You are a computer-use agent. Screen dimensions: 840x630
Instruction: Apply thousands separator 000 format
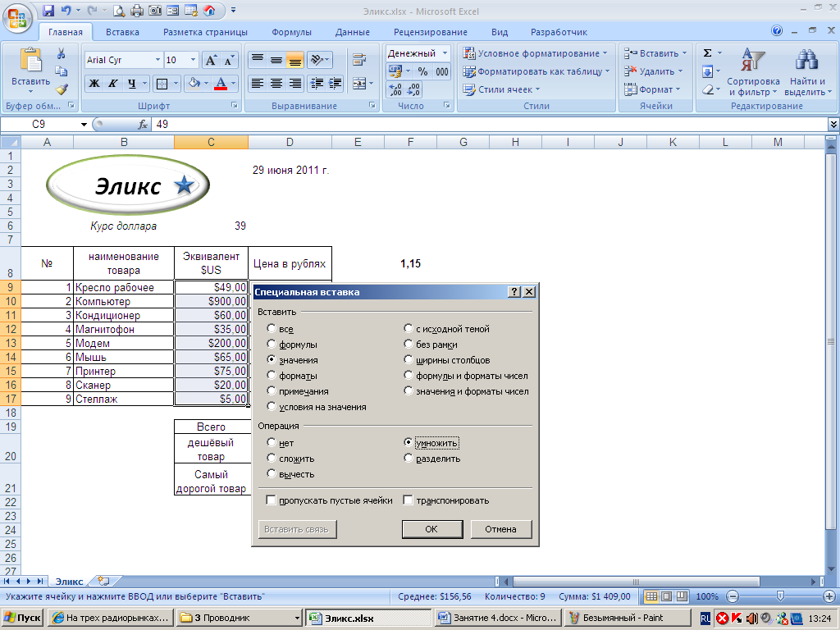coord(442,71)
